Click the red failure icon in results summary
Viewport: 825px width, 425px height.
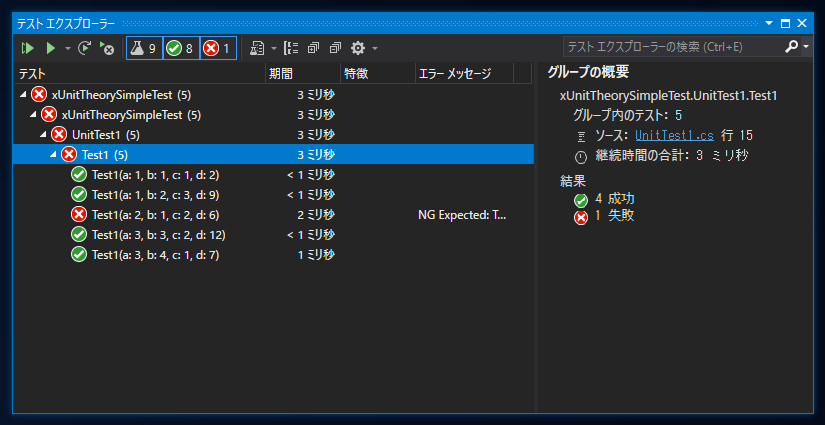pos(581,218)
